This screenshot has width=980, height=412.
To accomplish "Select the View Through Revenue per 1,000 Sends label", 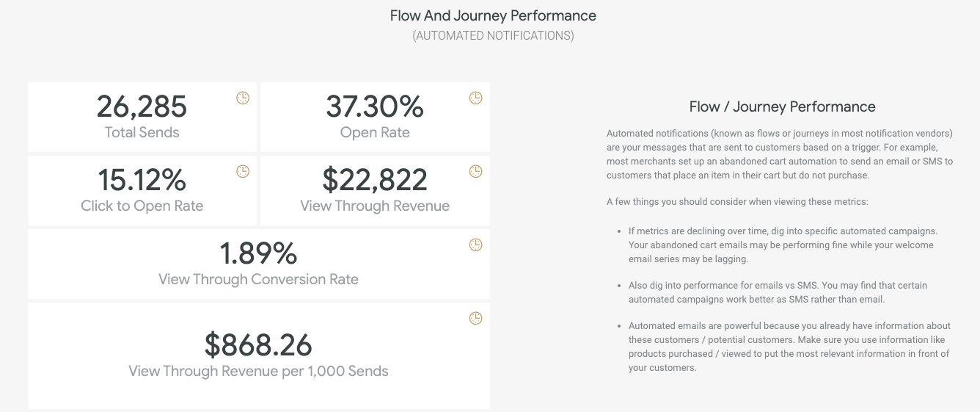I will 258,371.
